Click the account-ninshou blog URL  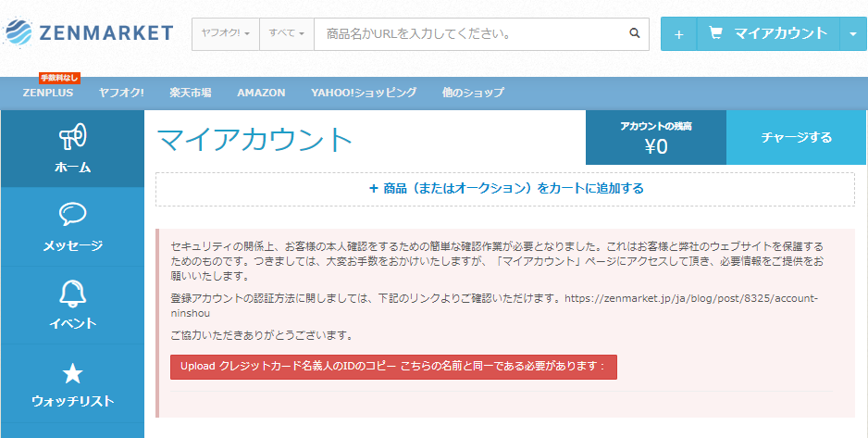tap(494, 306)
